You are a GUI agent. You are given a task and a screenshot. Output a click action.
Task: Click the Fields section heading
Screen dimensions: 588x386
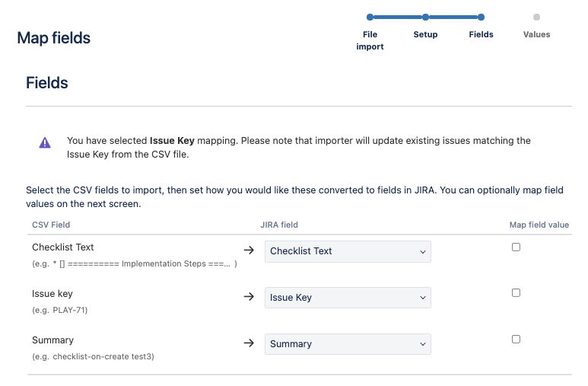tap(47, 83)
